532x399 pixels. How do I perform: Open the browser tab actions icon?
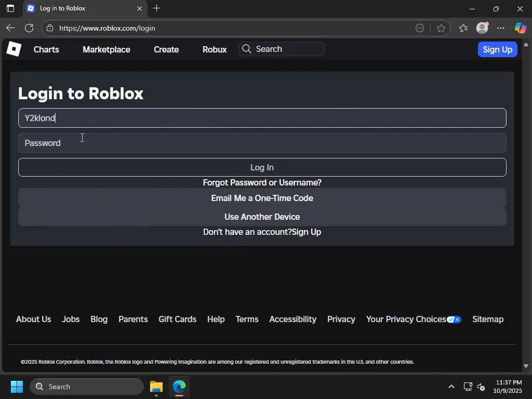tap(10, 8)
